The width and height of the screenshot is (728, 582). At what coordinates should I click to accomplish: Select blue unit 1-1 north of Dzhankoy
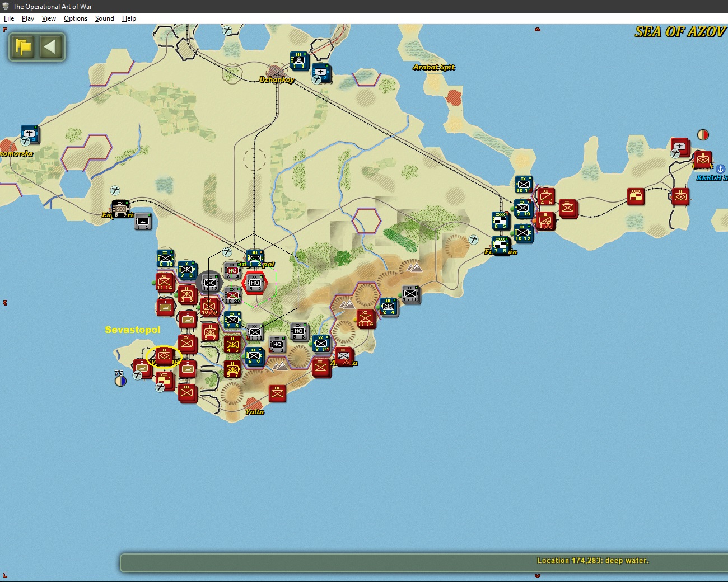[300, 60]
